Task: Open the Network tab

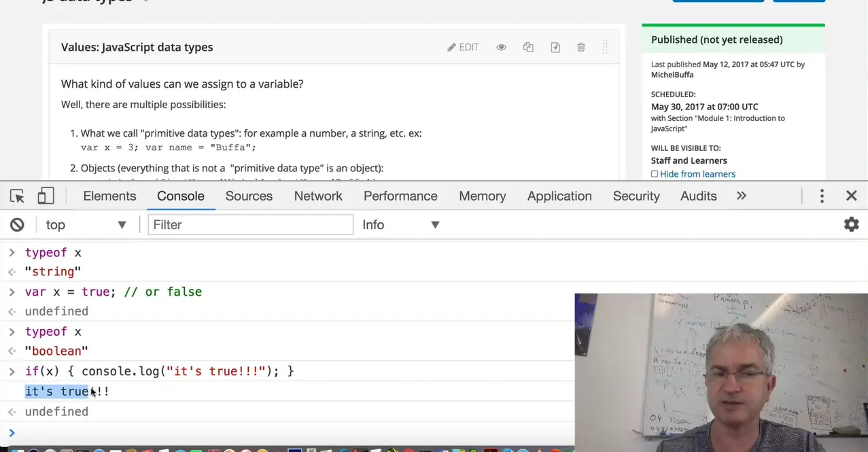Action: pos(318,196)
